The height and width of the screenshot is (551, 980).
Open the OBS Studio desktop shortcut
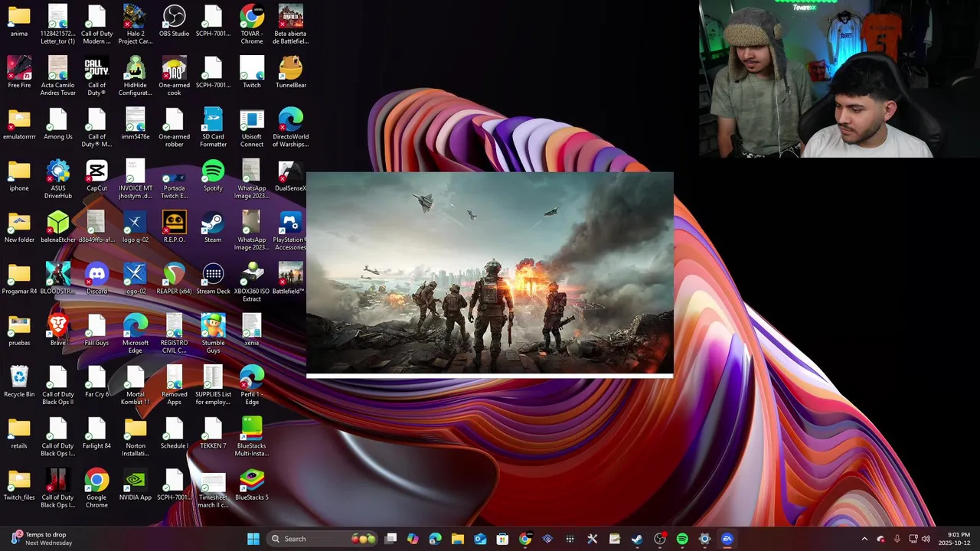pyautogui.click(x=174, y=21)
